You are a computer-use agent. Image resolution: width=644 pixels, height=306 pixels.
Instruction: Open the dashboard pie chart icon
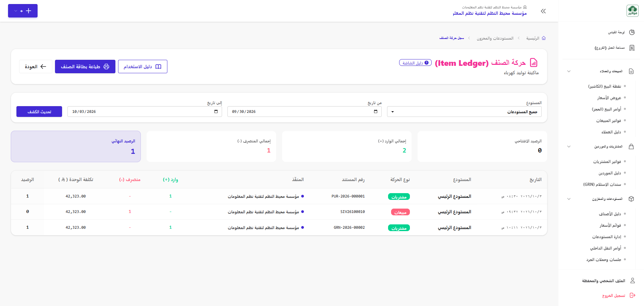(x=632, y=32)
